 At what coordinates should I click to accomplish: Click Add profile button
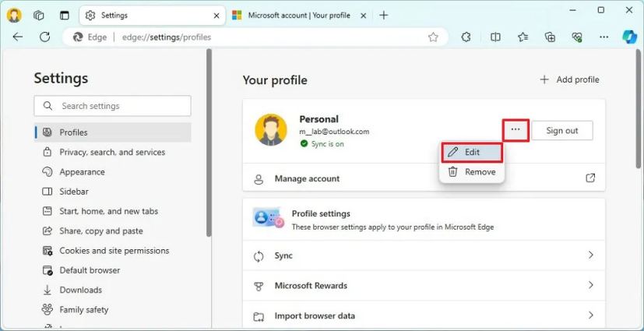(x=569, y=79)
